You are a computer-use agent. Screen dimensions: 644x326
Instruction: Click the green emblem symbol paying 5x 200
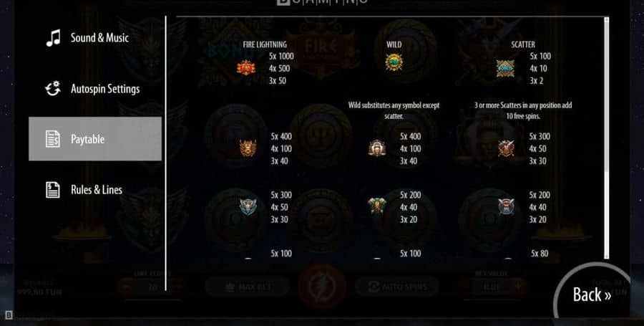tap(377, 206)
